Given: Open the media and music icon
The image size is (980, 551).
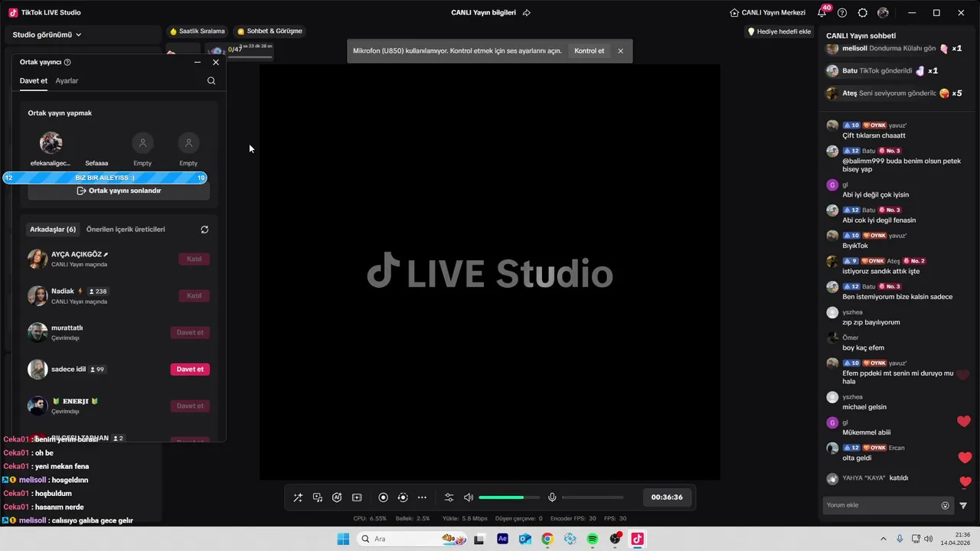Looking at the screenshot, I should (x=318, y=497).
